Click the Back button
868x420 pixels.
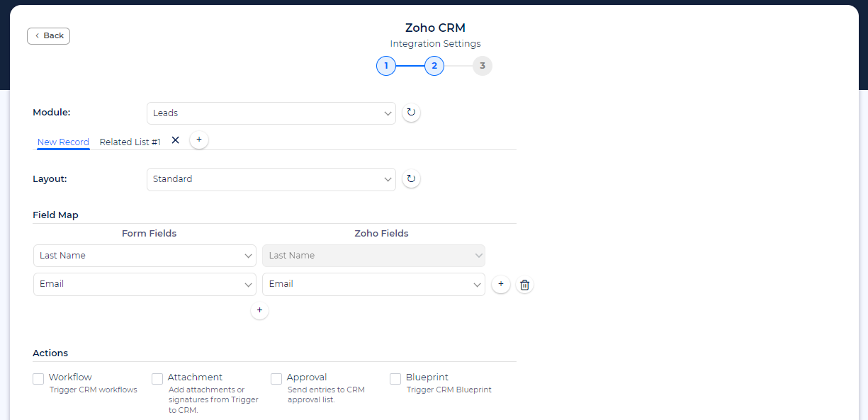coord(48,35)
